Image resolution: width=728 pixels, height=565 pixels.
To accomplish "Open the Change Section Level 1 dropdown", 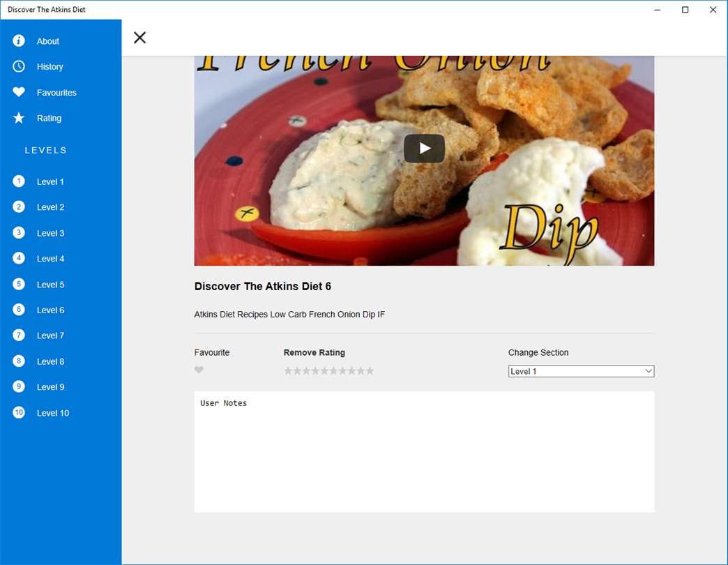I will click(581, 371).
